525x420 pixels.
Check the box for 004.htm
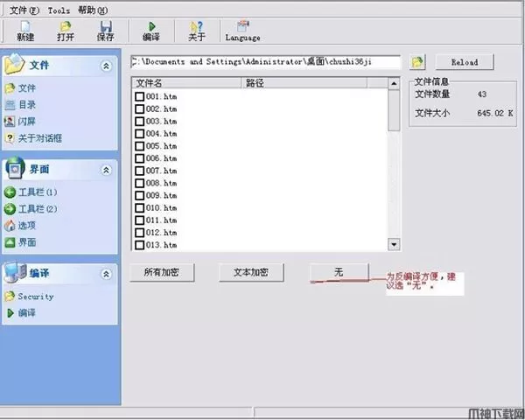click(x=140, y=134)
